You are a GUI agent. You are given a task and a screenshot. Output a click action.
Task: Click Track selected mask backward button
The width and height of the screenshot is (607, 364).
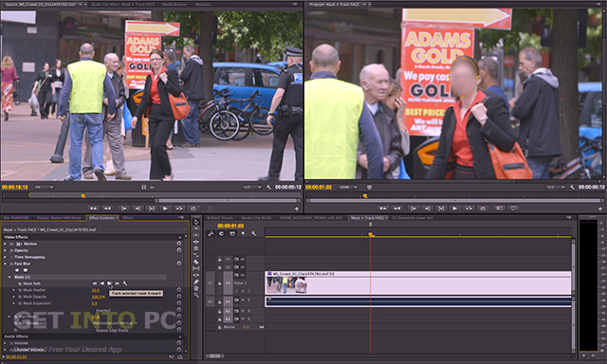pyautogui.click(x=101, y=283)
